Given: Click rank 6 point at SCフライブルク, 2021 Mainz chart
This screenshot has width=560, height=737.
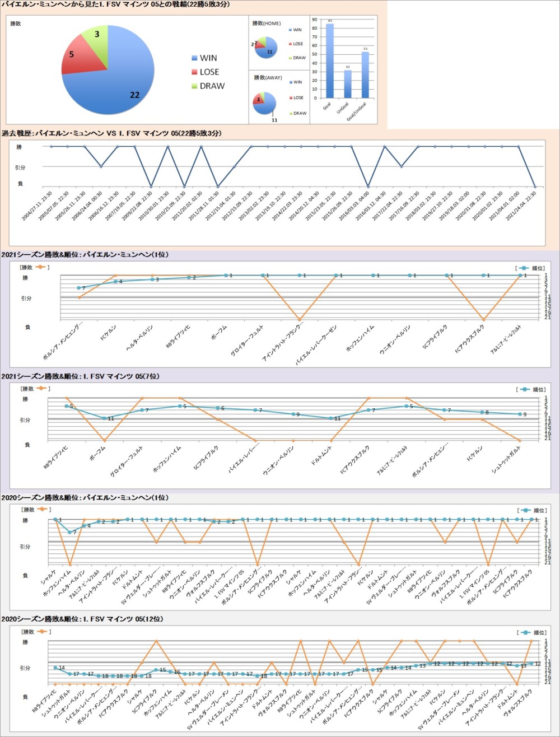Looking at the screenshot, I should coord(218,408).
